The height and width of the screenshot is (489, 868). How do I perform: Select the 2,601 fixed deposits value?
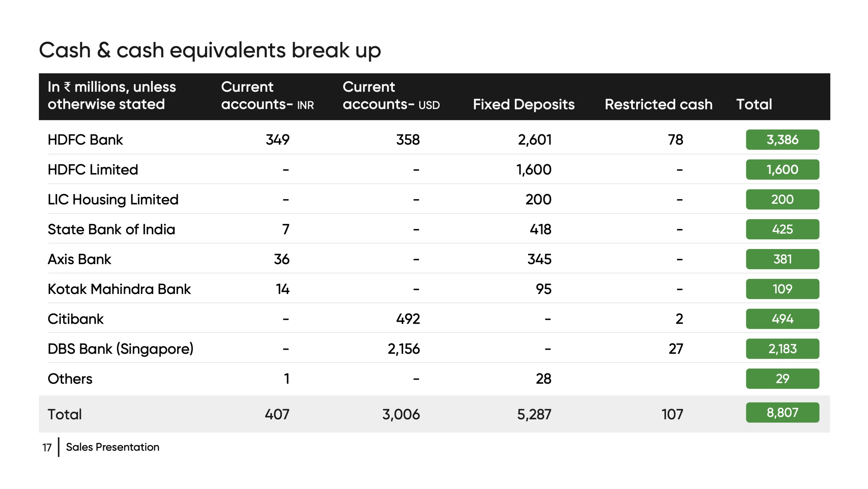pyautogui.click(x=535, y=140)
